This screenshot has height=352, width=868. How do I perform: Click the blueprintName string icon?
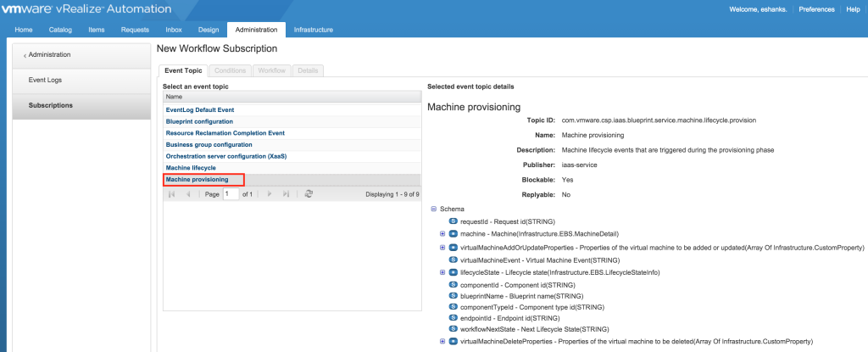coord(453,296)
